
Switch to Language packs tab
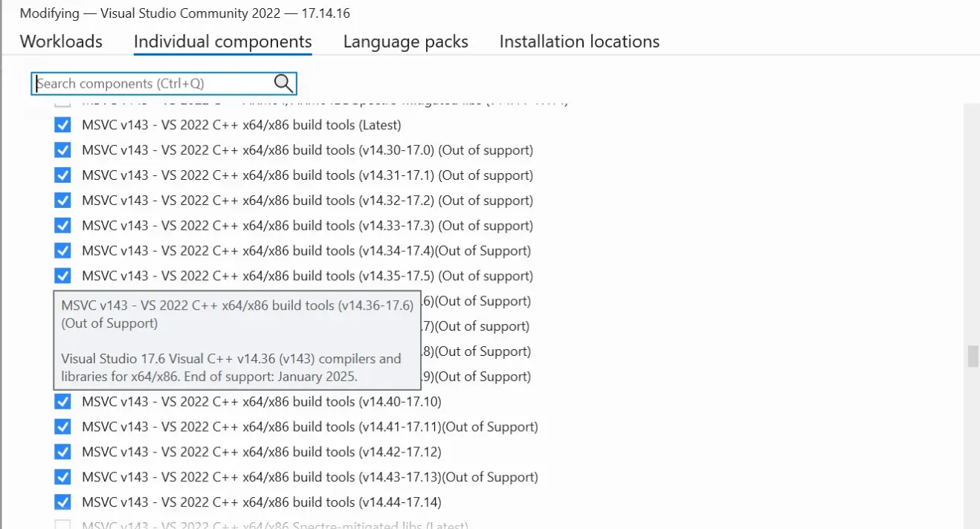coord(405,42)
